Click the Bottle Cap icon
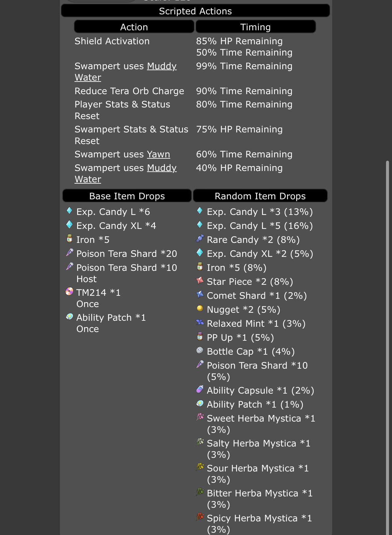 200,350
